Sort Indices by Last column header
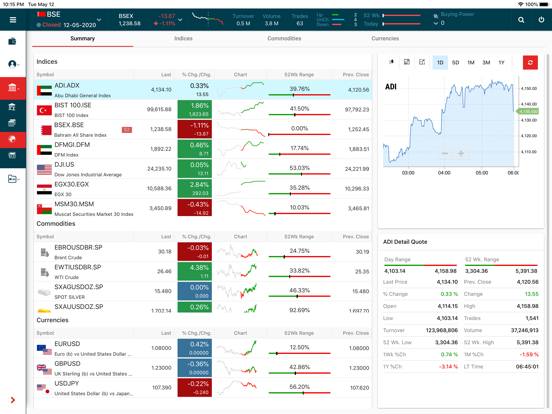 (x=166, y=75)
